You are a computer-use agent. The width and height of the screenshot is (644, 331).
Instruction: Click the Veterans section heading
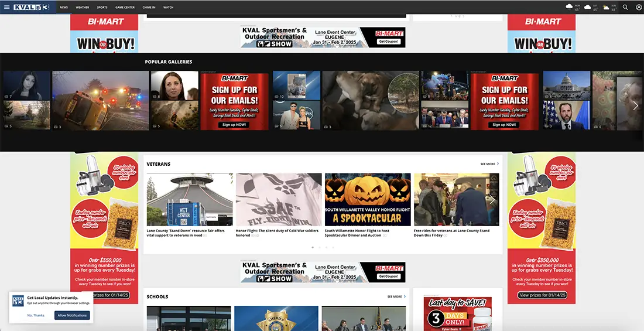[159, 164]
